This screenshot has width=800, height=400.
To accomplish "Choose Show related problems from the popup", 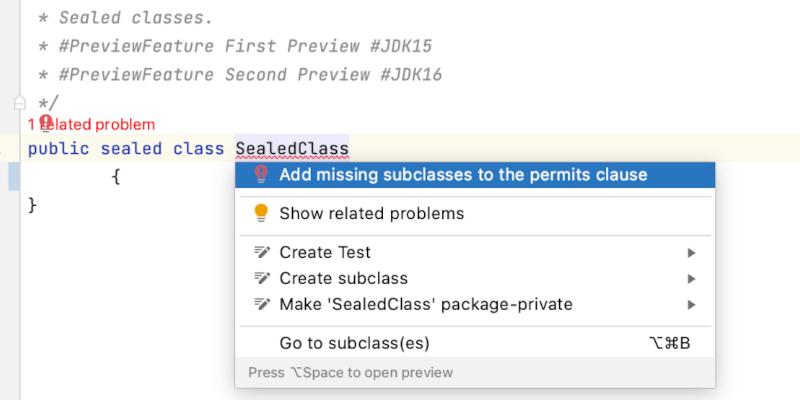I will click(371, 213).
